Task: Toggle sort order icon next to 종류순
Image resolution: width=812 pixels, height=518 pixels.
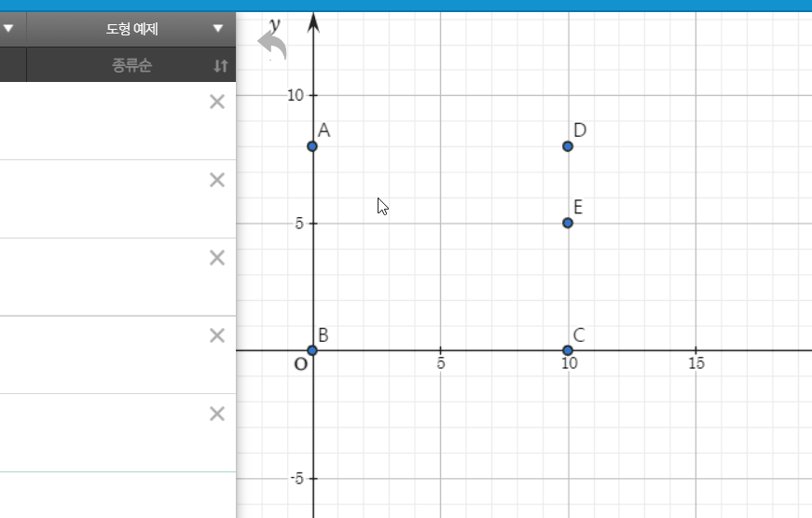Action: 221,66
